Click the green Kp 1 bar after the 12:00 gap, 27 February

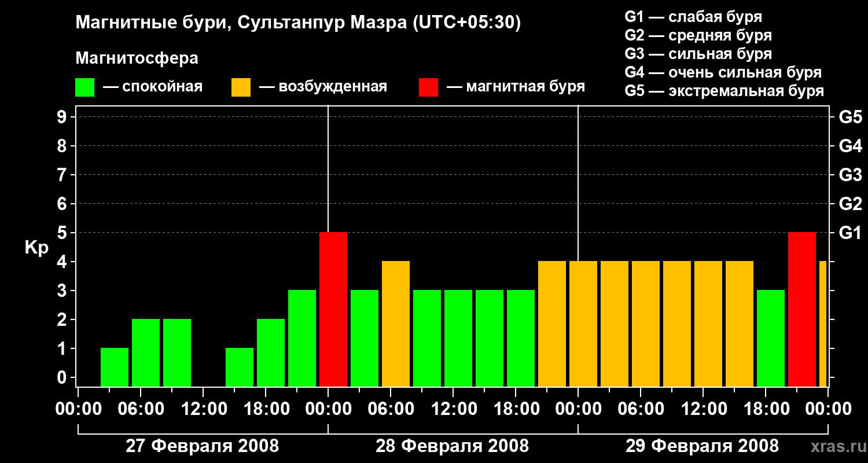pos(240,367)
